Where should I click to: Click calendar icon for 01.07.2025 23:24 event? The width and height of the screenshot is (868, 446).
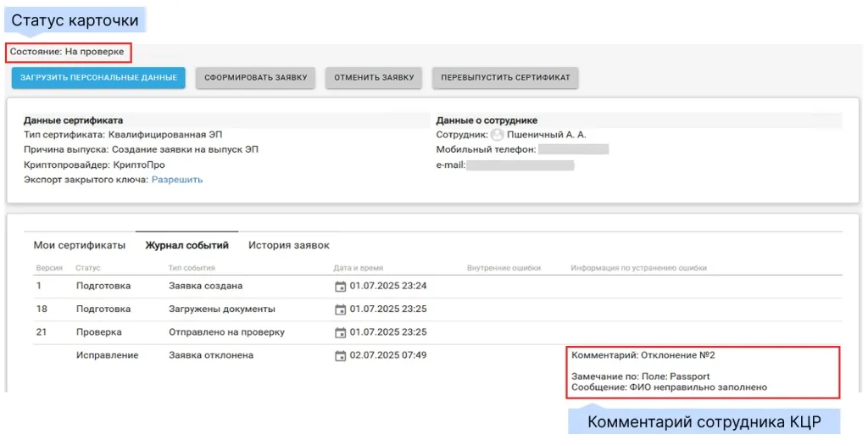point(340,286)
